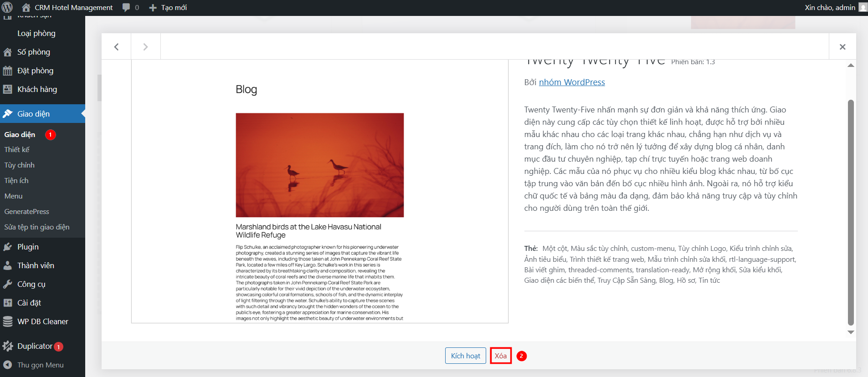Click the scrollbar down arrow in theme details
Image resolution: width=868 pixels, height=377 pixels.
(x=851, y=332)
